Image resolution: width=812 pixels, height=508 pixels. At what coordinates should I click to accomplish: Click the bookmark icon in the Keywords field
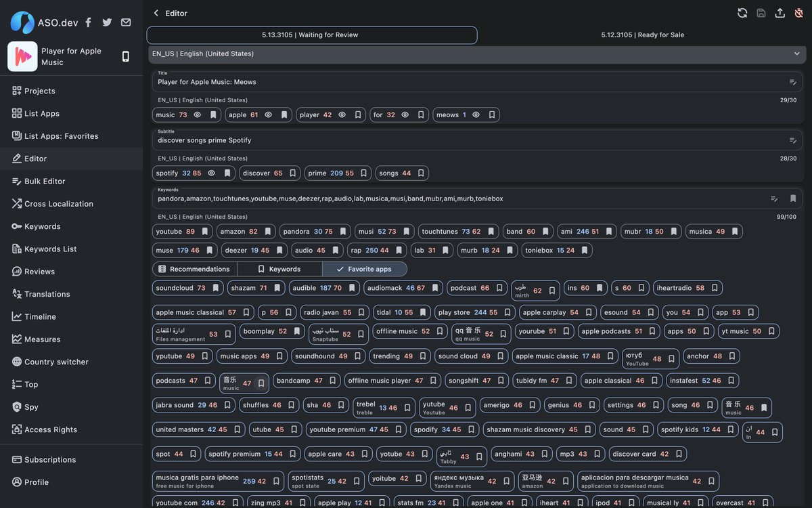coord(793,198)
